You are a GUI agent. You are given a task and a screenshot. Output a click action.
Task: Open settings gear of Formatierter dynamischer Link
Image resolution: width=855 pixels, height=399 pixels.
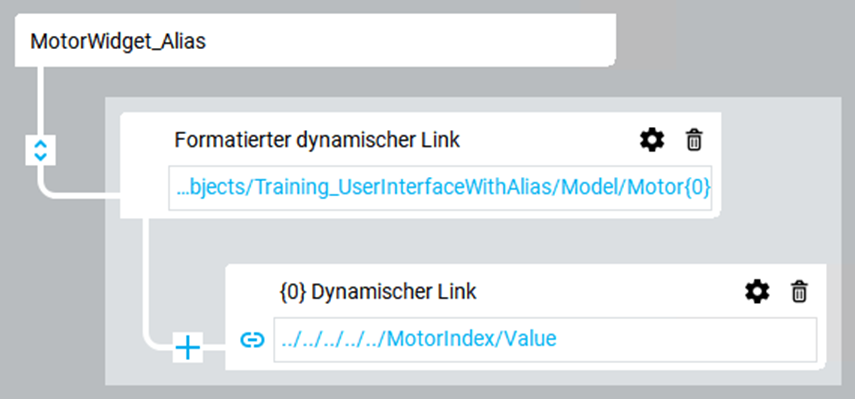652,141
